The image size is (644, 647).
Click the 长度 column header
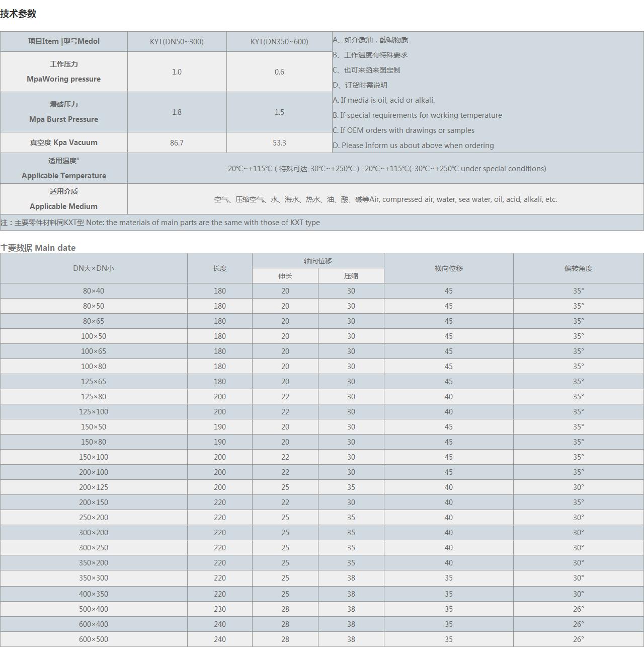pos(220,268)
